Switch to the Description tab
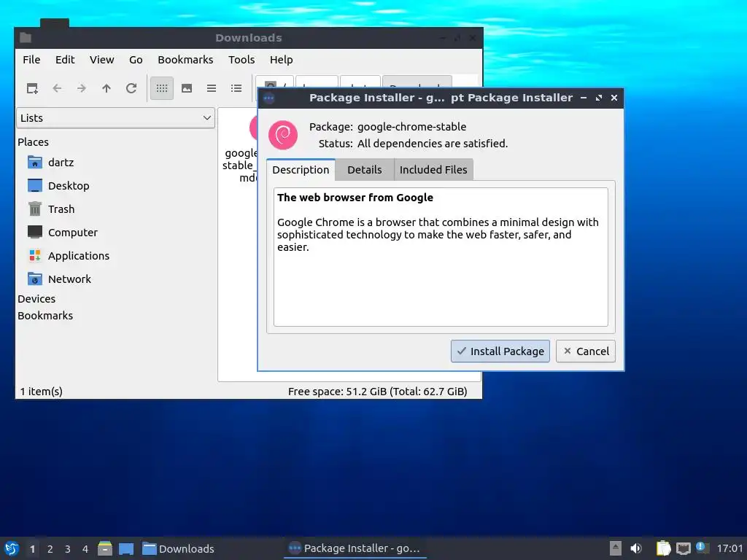Image resolution: width=747 pixels, height=560 pixels. [x=301, y=169]
